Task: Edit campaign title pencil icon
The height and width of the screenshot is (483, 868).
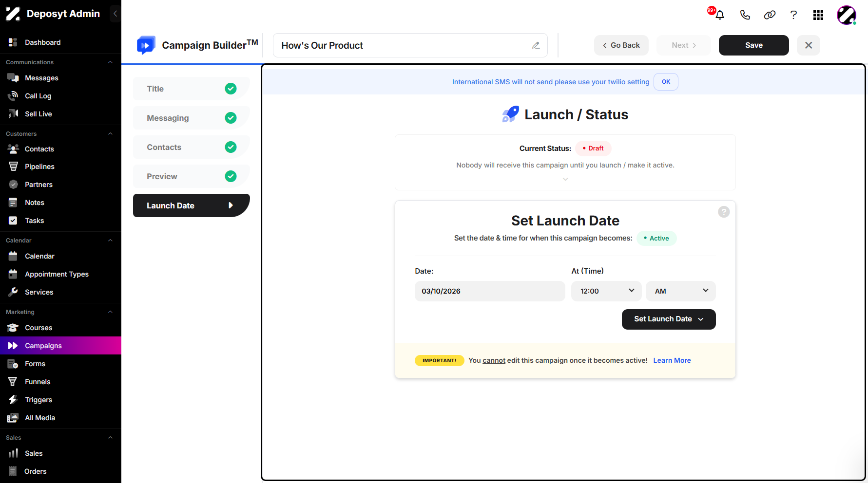Action: point(536,45)
